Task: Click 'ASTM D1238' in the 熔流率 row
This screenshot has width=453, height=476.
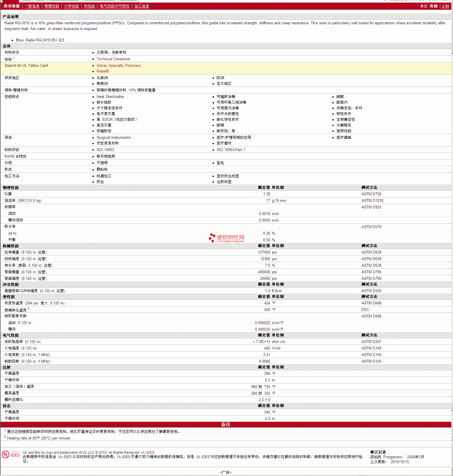Action: point(372,200)
